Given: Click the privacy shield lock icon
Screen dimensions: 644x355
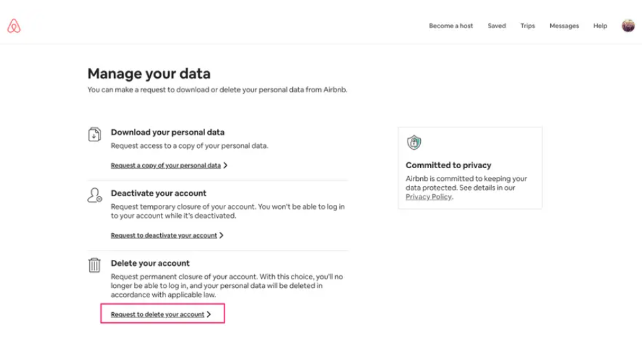Looking at the screenshot, I should coord(414,143).
